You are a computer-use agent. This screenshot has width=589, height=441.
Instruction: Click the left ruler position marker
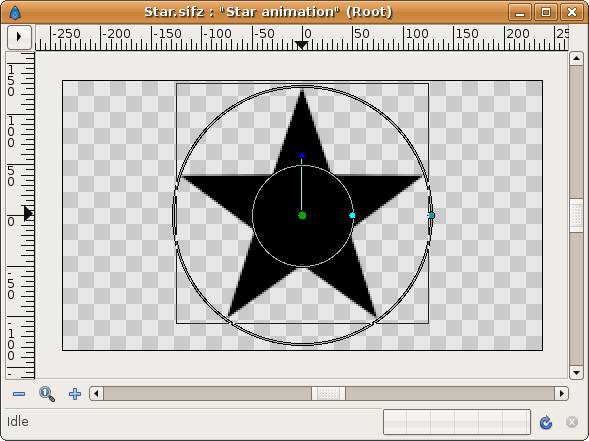(29, 213)
